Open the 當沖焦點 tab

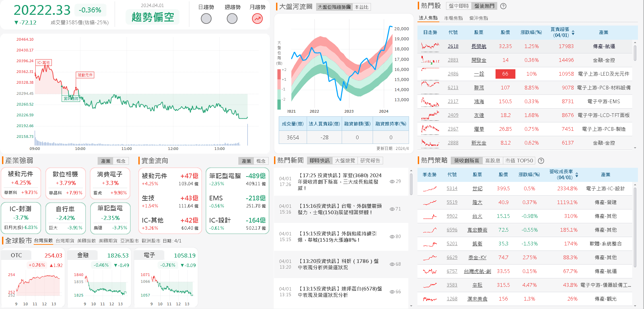pos(479,18)
